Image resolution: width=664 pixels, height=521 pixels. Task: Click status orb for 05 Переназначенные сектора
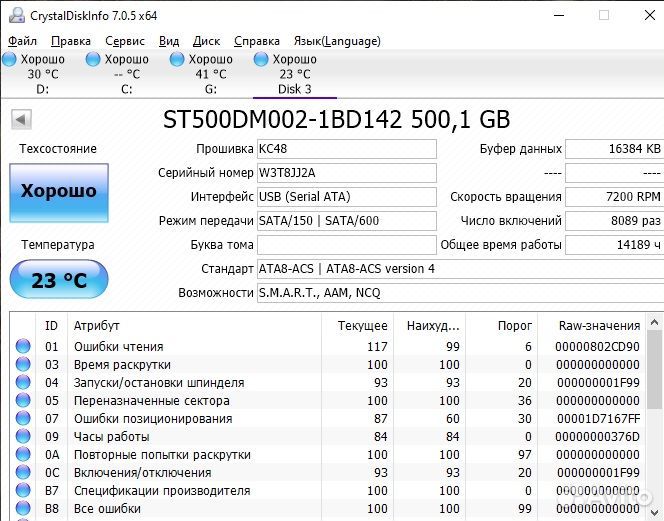(23, 400)
